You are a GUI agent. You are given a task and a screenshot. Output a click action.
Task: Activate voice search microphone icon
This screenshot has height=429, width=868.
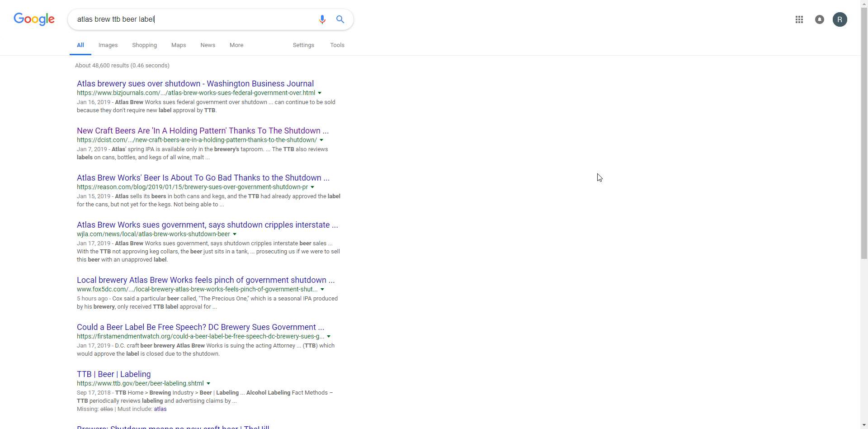click(x=322, y=19)
